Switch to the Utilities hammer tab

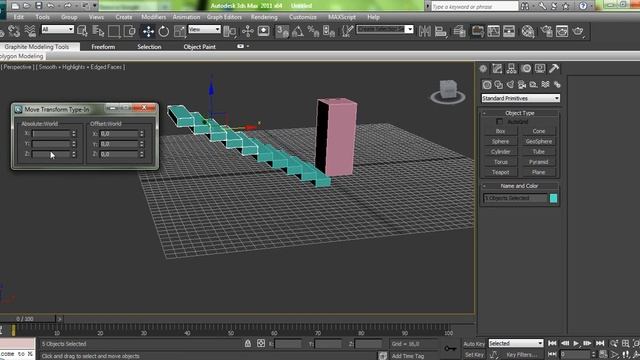tap(554, 69)
